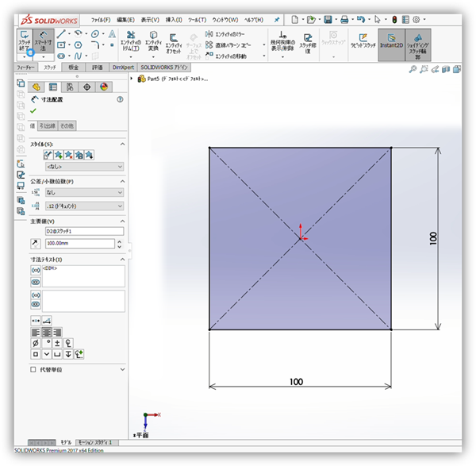Expand the Part5 tree node arrow
476x466 pixels.
(132, 79)
